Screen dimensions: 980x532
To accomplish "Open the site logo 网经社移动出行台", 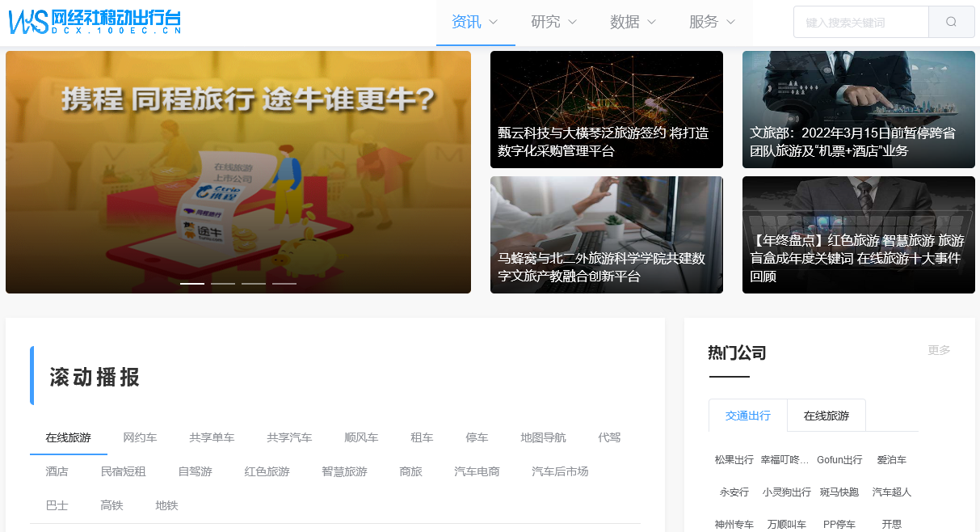I will click(x=95, y=22).
